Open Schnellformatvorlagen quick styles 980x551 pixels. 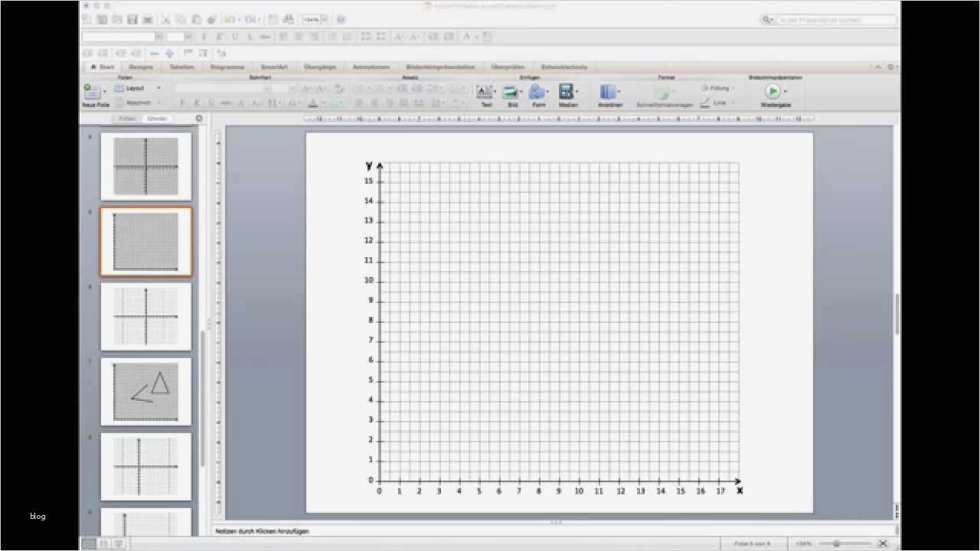pos(663,93)
